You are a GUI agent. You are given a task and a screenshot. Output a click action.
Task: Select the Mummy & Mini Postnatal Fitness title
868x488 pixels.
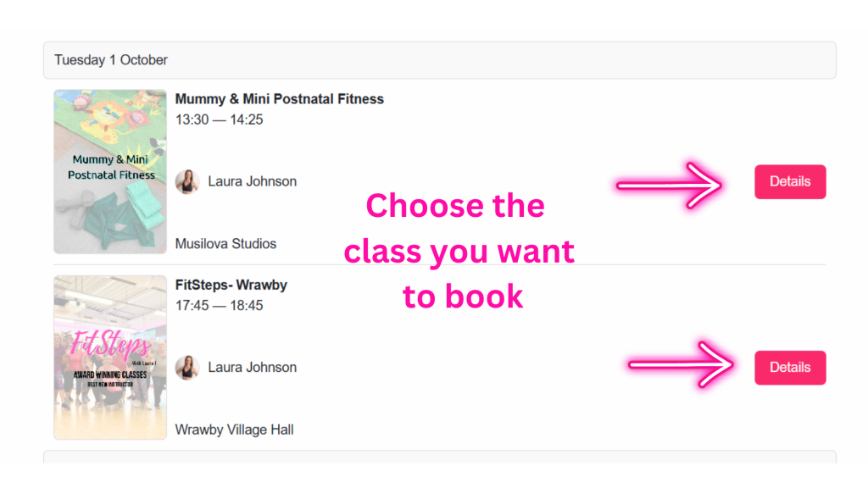click(x=279, y=99)
